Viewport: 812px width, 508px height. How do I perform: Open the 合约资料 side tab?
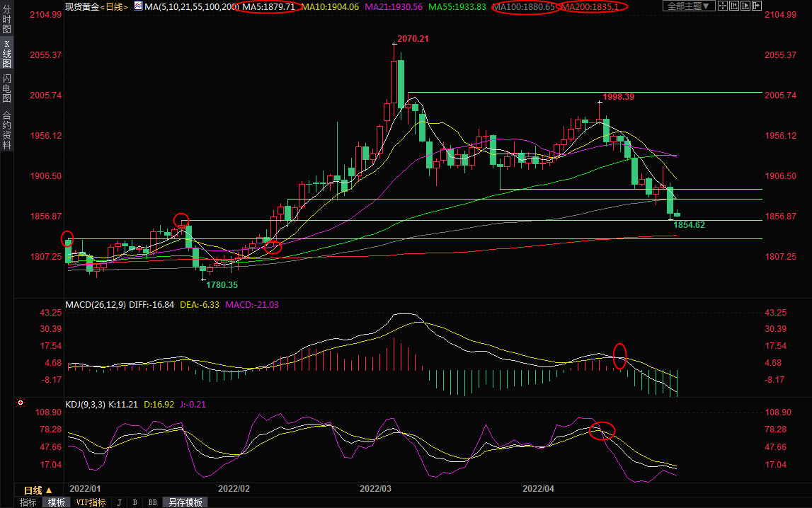click(6, 130)
